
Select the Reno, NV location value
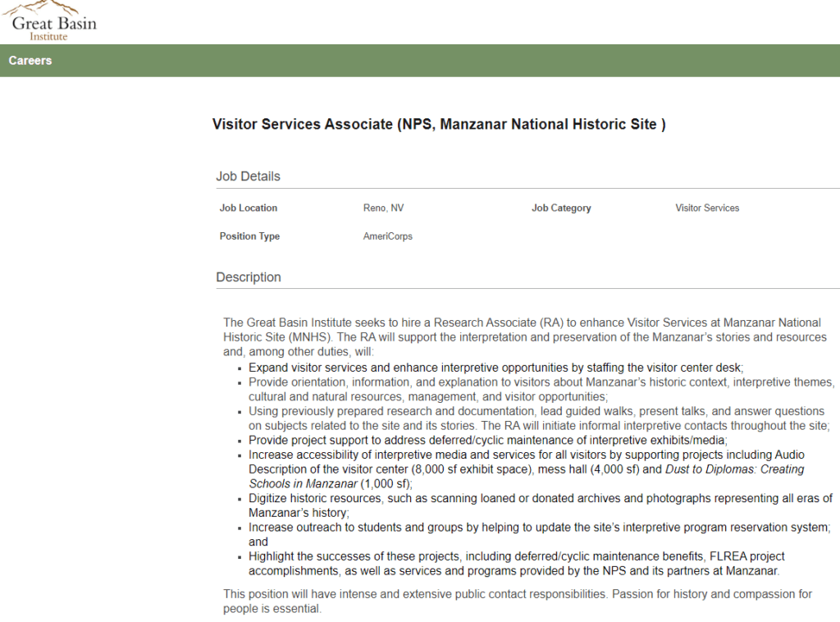(384, 208)
